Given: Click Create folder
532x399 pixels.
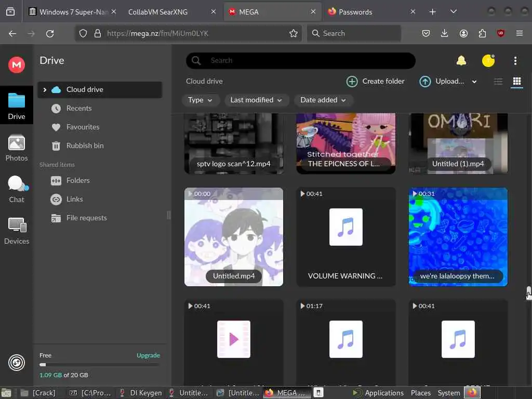Looking at the screenshot, I should point(376,82).
